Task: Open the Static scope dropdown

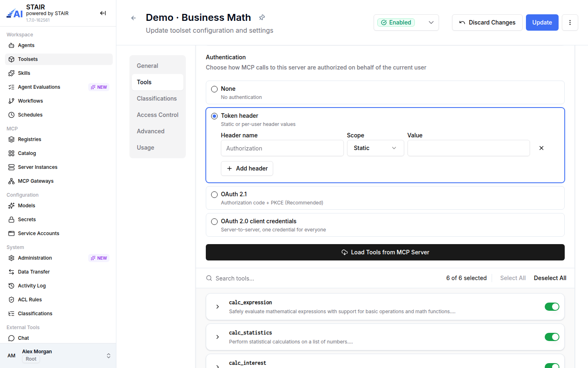Action: click(376, 148)
